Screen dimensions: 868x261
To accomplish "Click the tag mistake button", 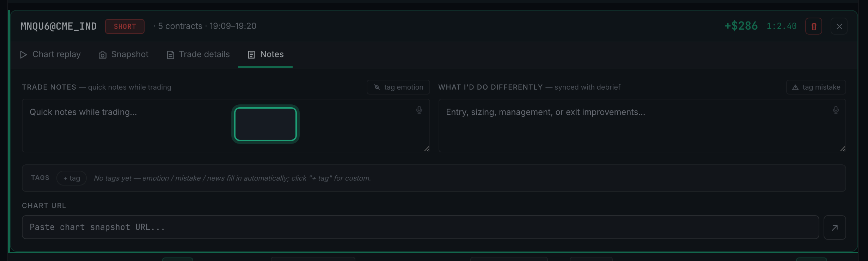I will pos(816,87).
